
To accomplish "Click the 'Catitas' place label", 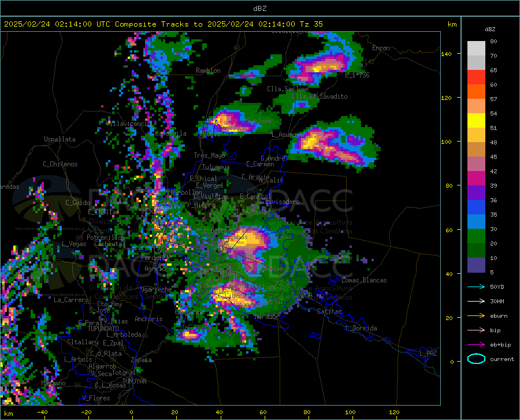I will click(x=329, y=311).
